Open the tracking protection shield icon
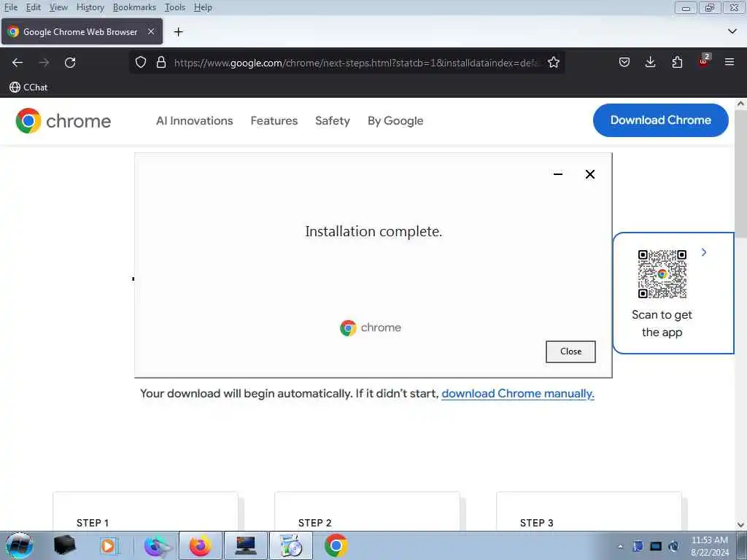 click(x=141, y=63)
